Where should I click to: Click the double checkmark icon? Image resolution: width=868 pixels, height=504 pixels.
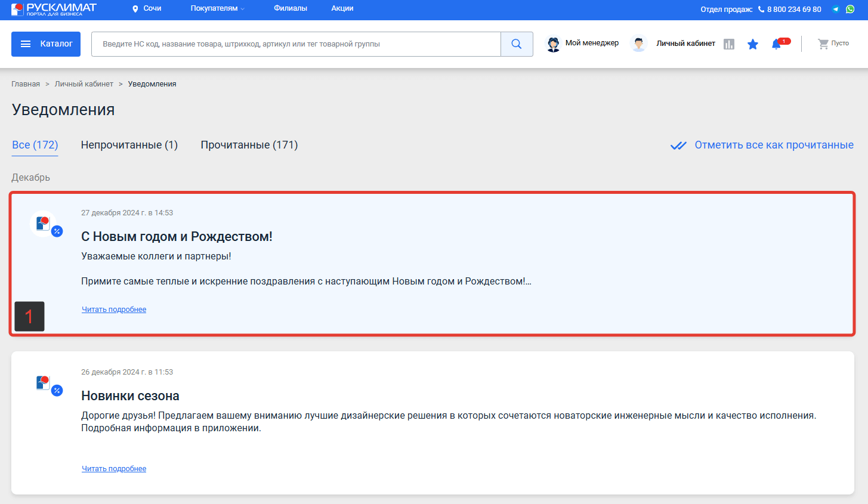(678, 146)
